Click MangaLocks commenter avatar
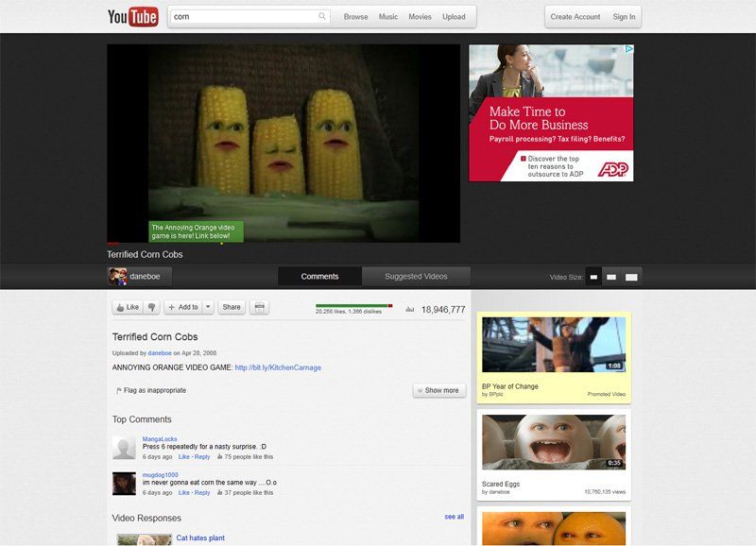Image resolution: width=756 pixels, height=546 pixels. [x=124, y=448]
